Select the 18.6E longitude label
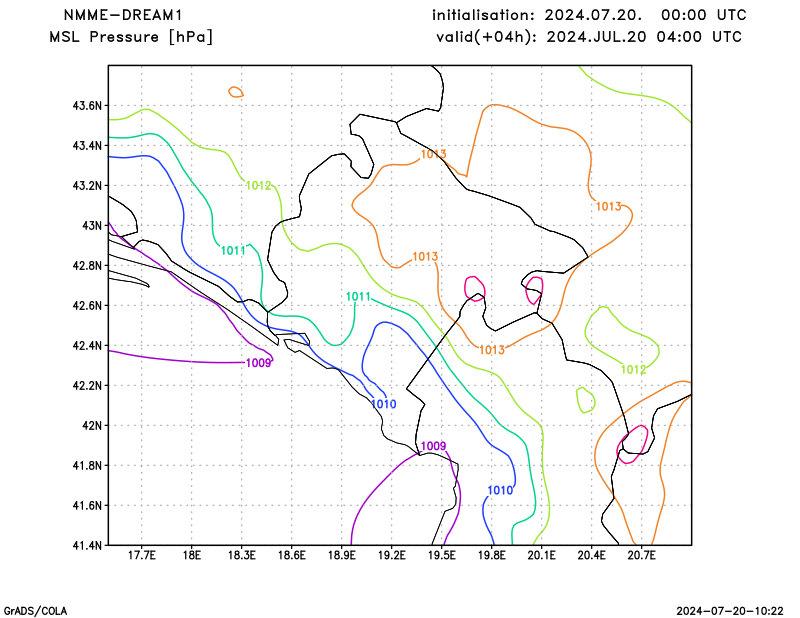The height and width of the screenshot is (618, 800). 291,555
